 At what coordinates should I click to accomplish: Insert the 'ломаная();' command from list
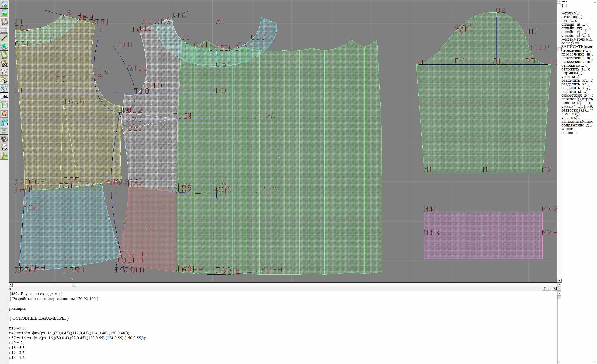[x=571, y=114]
